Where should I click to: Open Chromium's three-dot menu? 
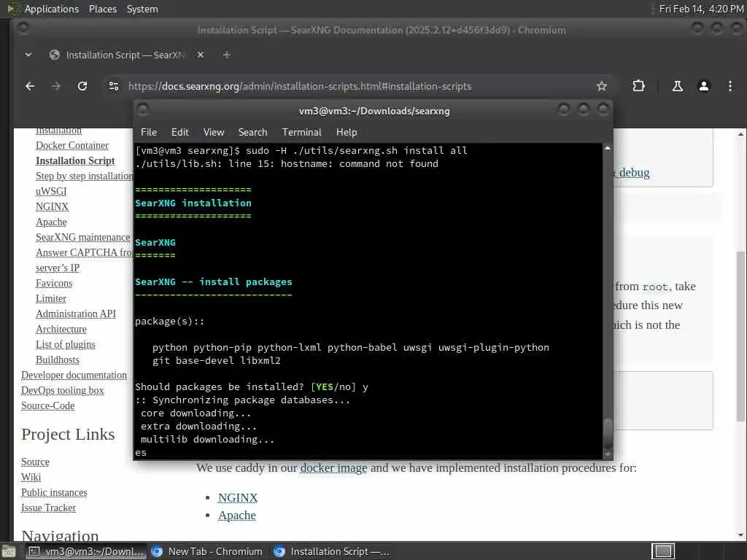click(x=729, y=86)
